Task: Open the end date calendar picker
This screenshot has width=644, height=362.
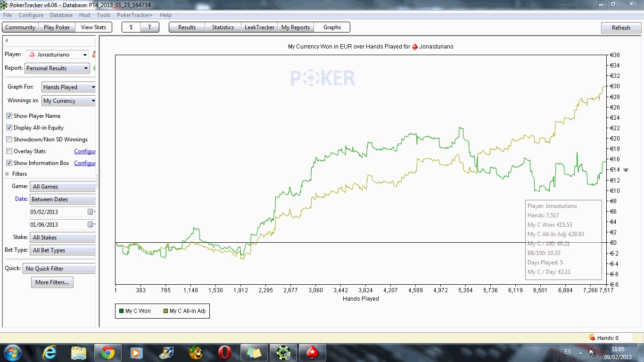Action: click(x=91, y=225)
